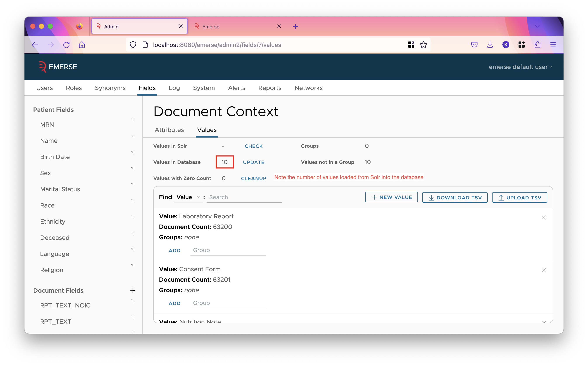Open the Find Value dropdown

188,197
